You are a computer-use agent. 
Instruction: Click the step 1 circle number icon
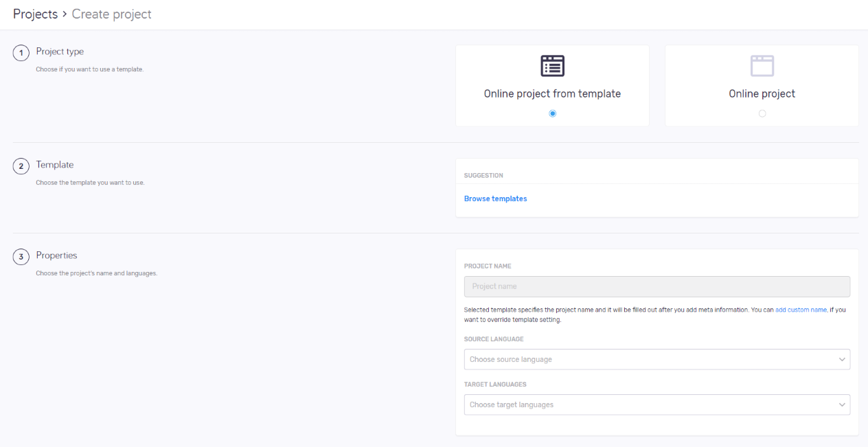21,53
